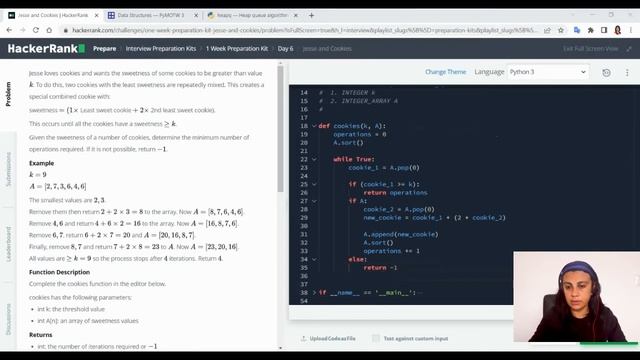
Task: Click the 'Example' heading in the problem
Action: 41,163
